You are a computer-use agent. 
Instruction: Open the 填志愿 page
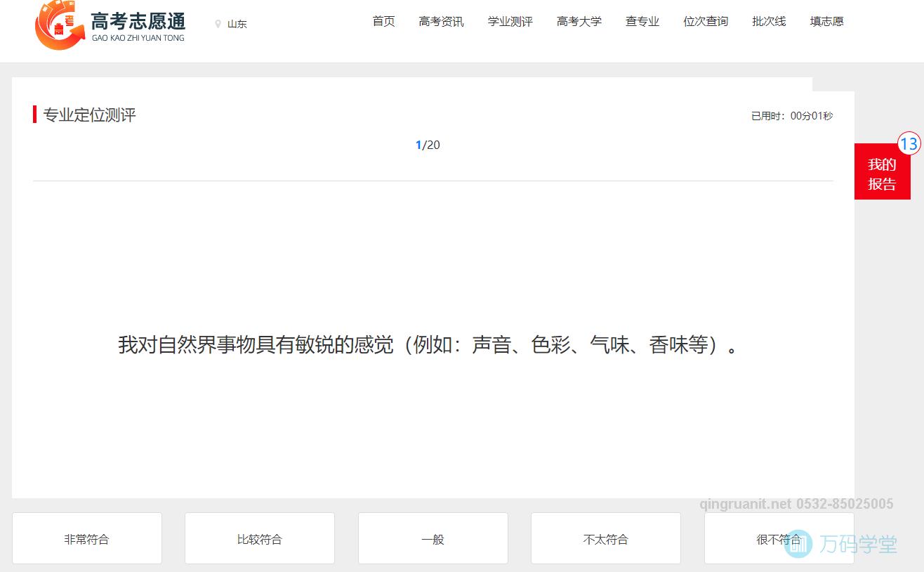[826, 21]
